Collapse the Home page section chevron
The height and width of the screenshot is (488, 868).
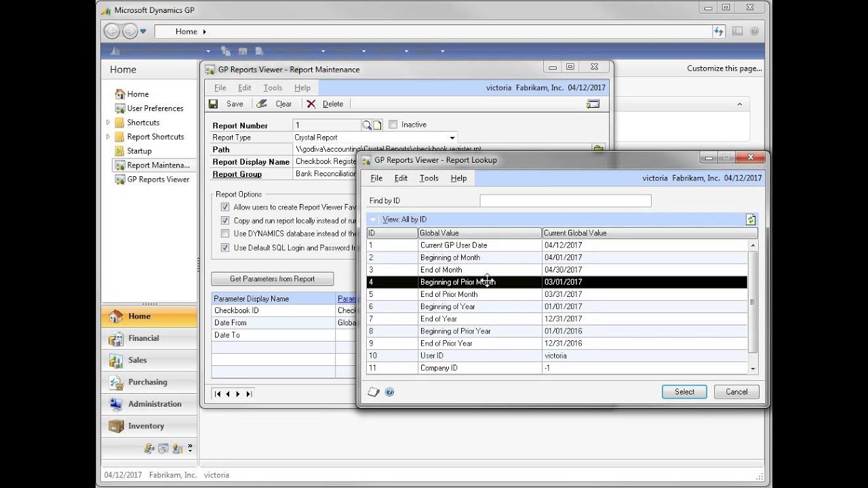(740, 104)
